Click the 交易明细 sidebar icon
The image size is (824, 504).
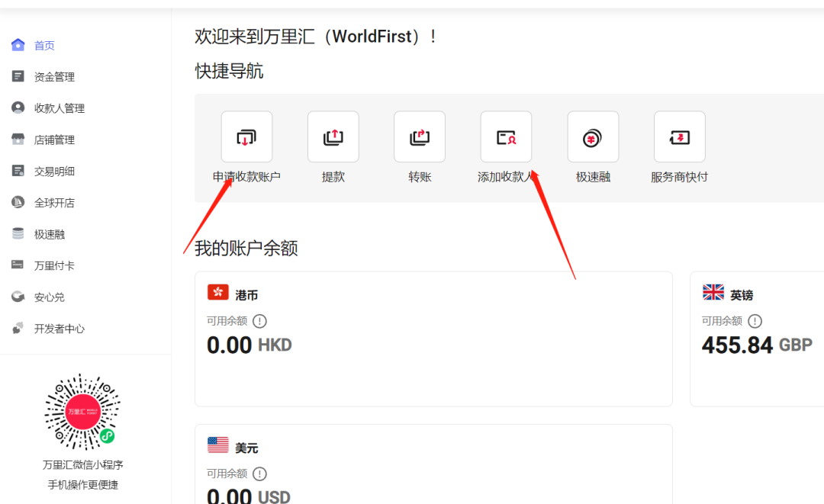pos(18,171)
